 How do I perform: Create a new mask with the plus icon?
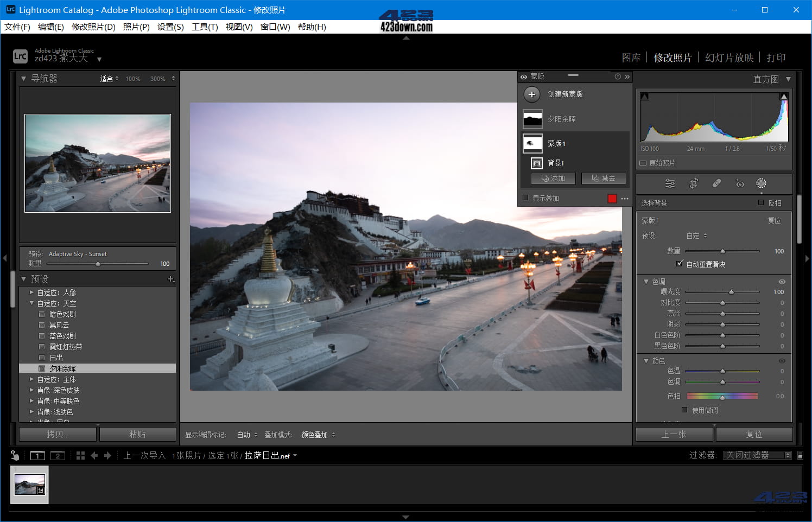532,94
